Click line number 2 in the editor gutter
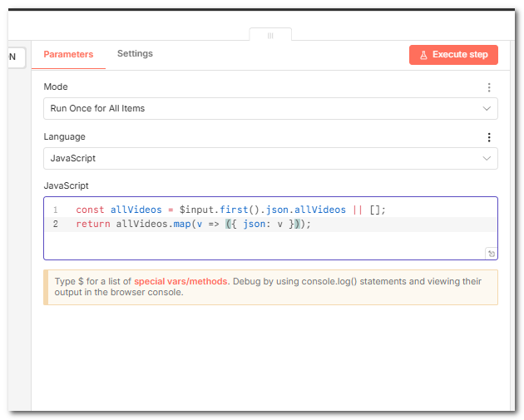The height and width of the screenshot is (420, 524). (x=56, y=224)
